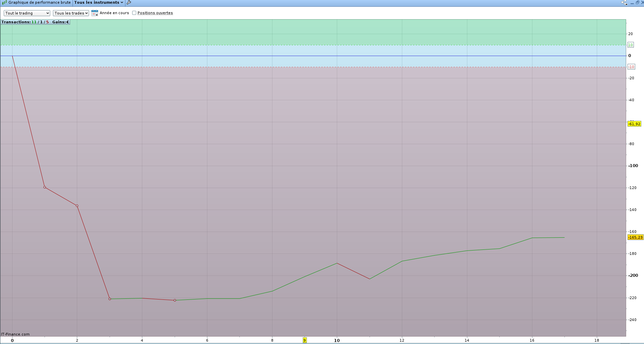The image size is (644, 344).
Task: Click the green 10 threshold label
Action: click(x=631, y=45)
